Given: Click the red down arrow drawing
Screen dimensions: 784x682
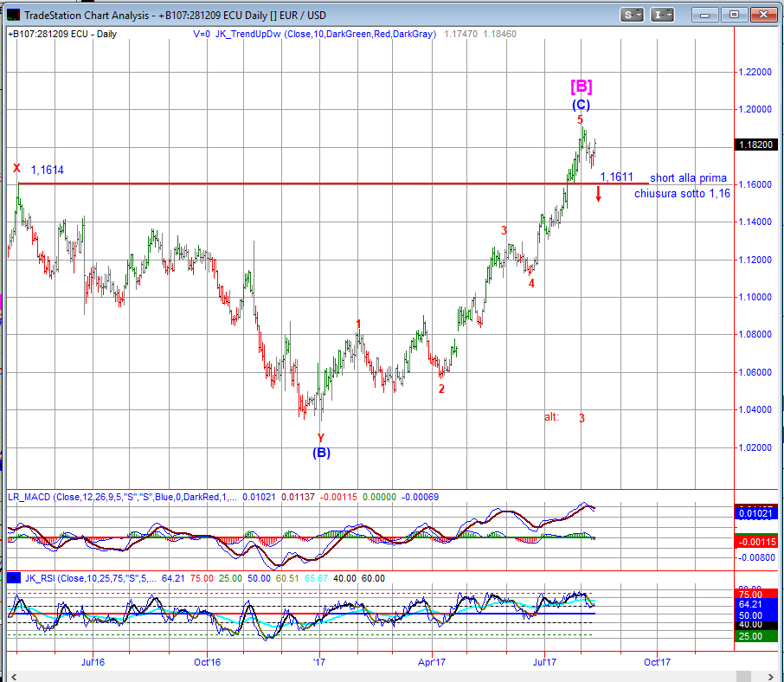Looking at the screenshot, I should pyautogui.click(x=598, y=194).
